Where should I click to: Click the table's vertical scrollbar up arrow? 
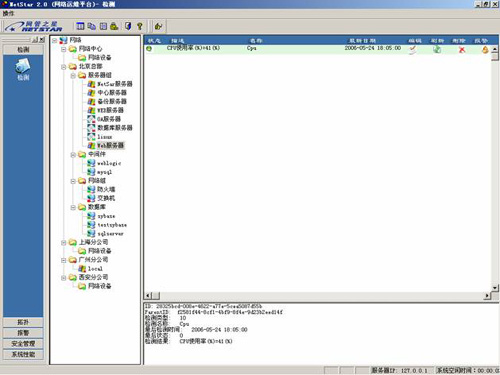[x=495, y=49]
